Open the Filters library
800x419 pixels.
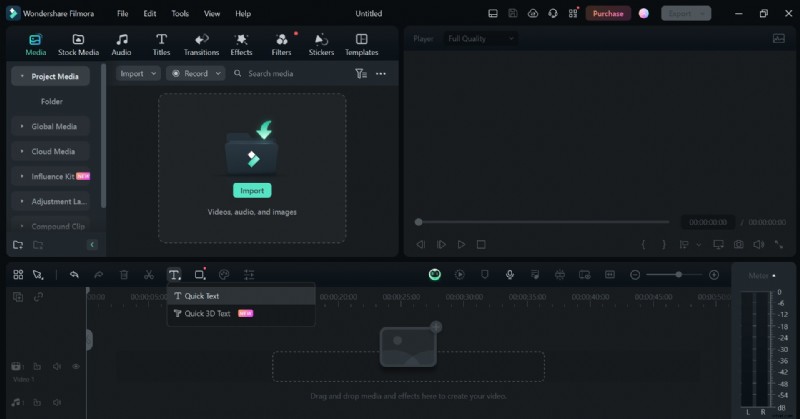pos(281,44)
